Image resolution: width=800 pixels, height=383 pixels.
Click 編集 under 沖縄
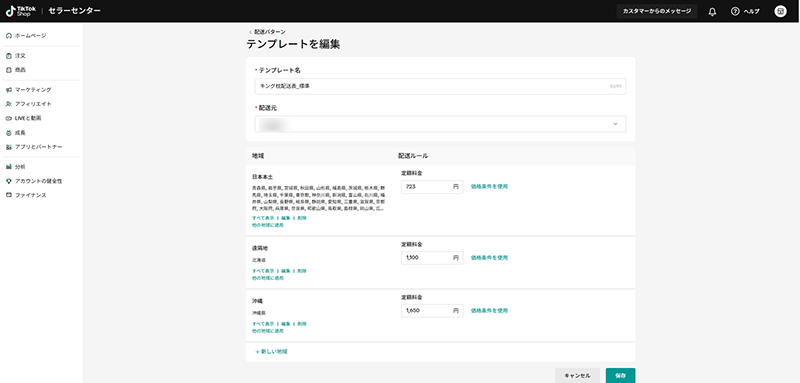click(286, 324)
